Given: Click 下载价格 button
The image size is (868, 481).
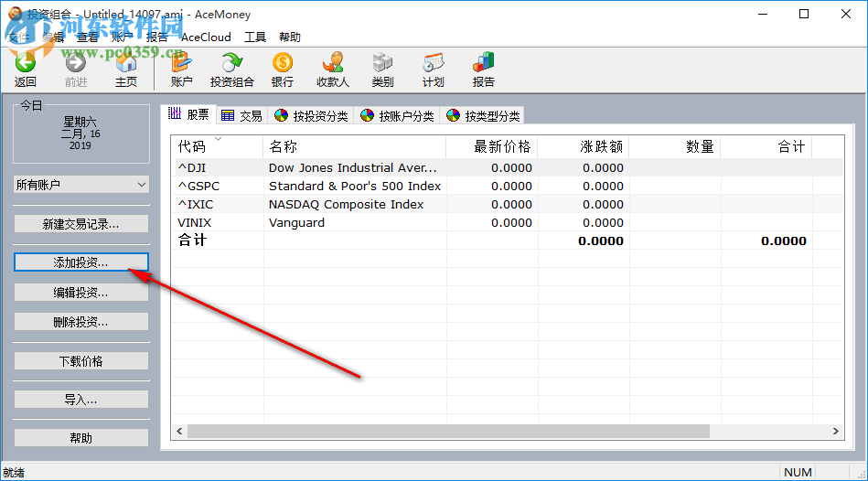Looking at the screenshot, I should pyautogui.click(x=81, y=361).
